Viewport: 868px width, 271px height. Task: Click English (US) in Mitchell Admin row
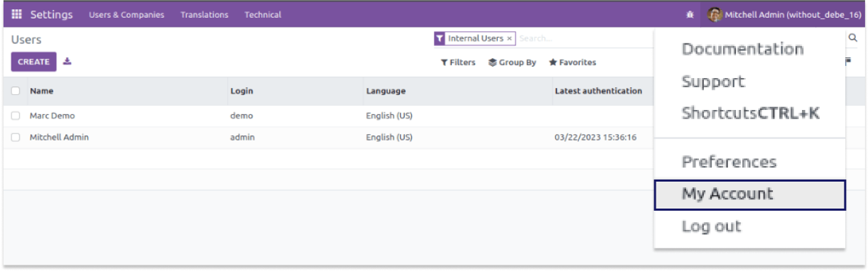click(x=389, y=138)
